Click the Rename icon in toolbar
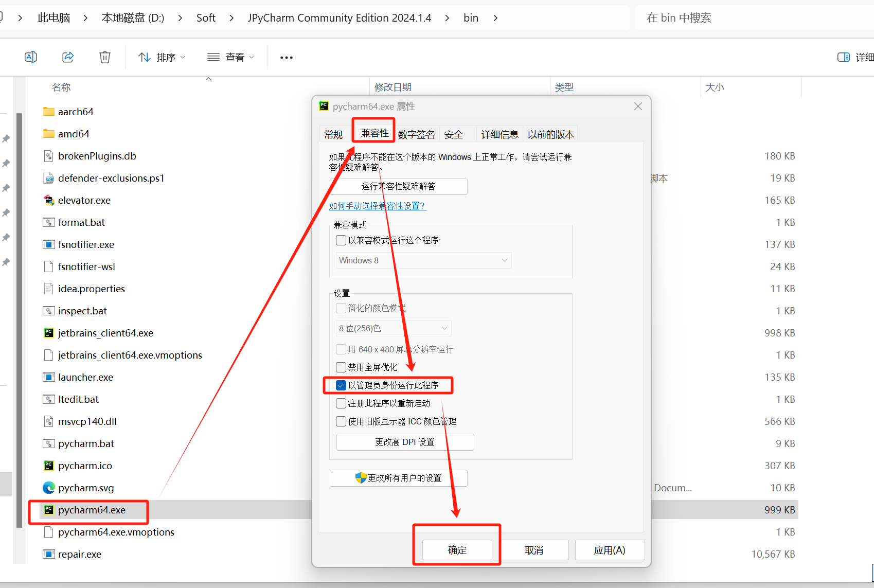 pyautogui.click(x=31, y=57)
